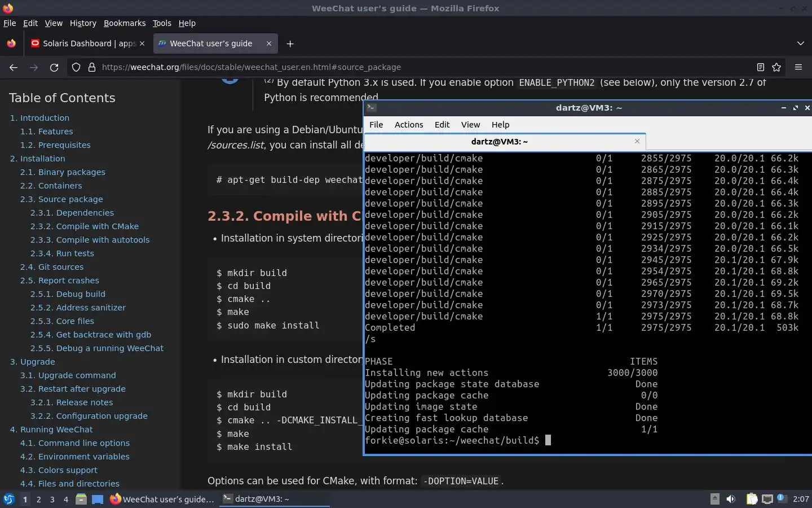This screenshot has height=508, width=812.
Task: Go back to the previous page
Action: pos(14,67)
